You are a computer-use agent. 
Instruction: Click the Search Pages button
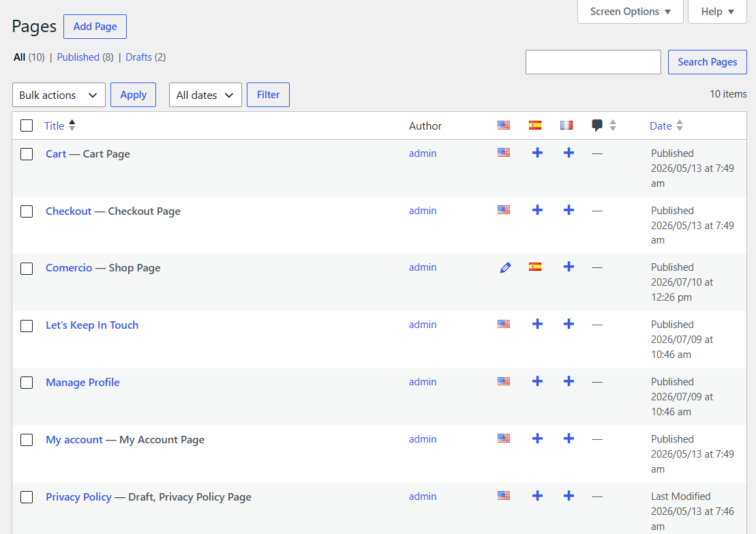[x=708, y=62]
